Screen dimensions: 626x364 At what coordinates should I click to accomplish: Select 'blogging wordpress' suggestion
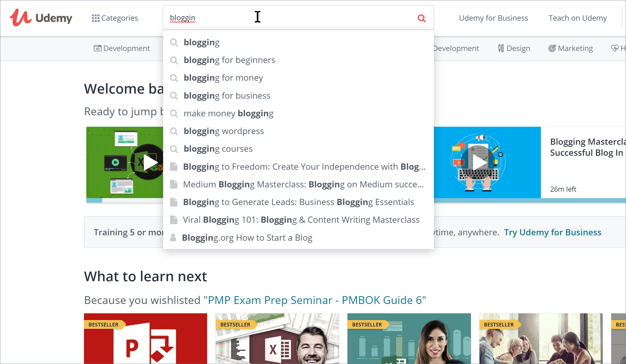pos(298,131)
